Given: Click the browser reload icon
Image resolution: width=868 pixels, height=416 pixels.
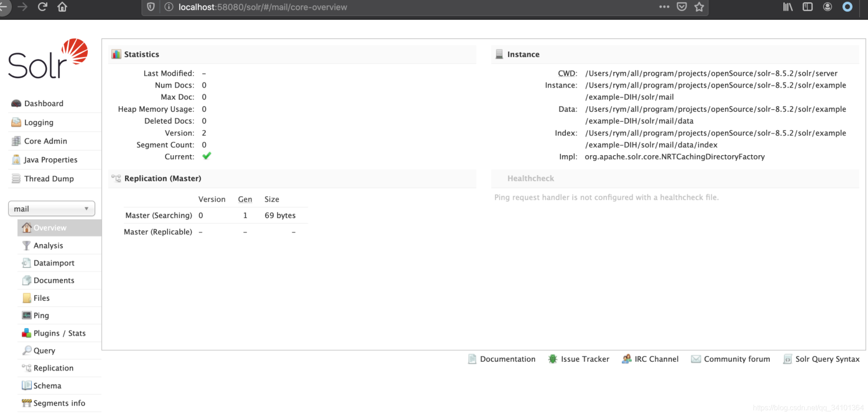Looking at the screenshot, I should click(x=42, y=7).
